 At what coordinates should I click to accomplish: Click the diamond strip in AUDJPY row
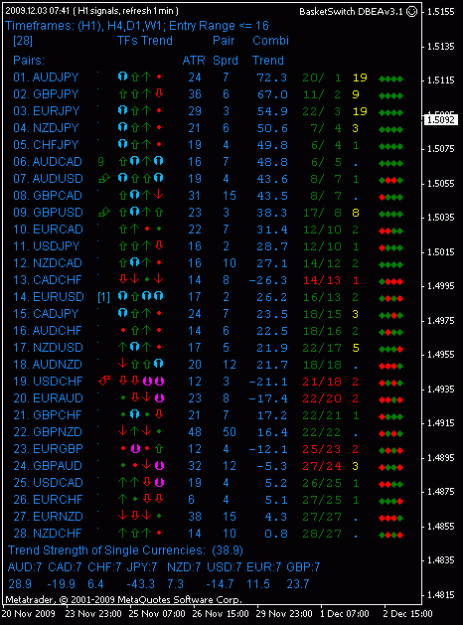point(391,79)
